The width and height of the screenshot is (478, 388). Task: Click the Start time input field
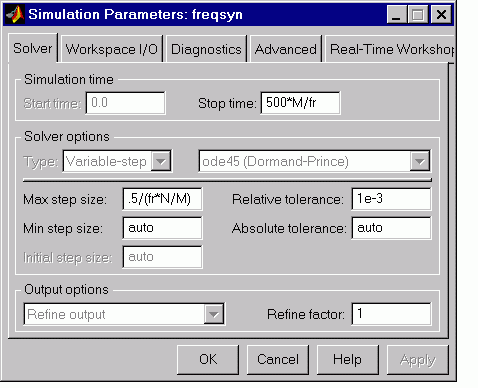tap(125, 103)
